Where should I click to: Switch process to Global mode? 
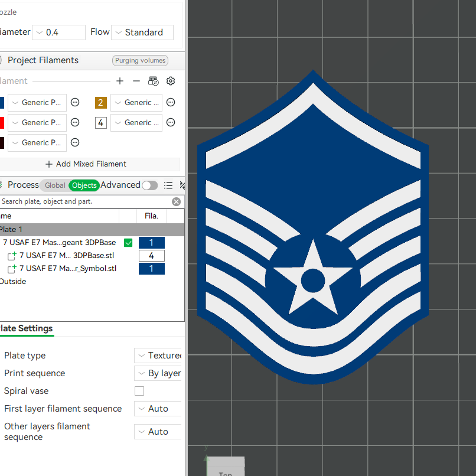(x=55, y=185)
